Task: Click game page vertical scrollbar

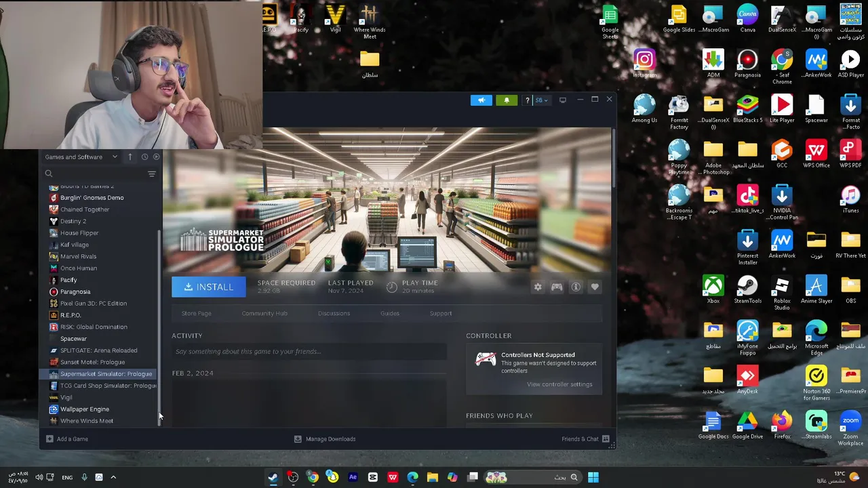Action: point(613,159)
